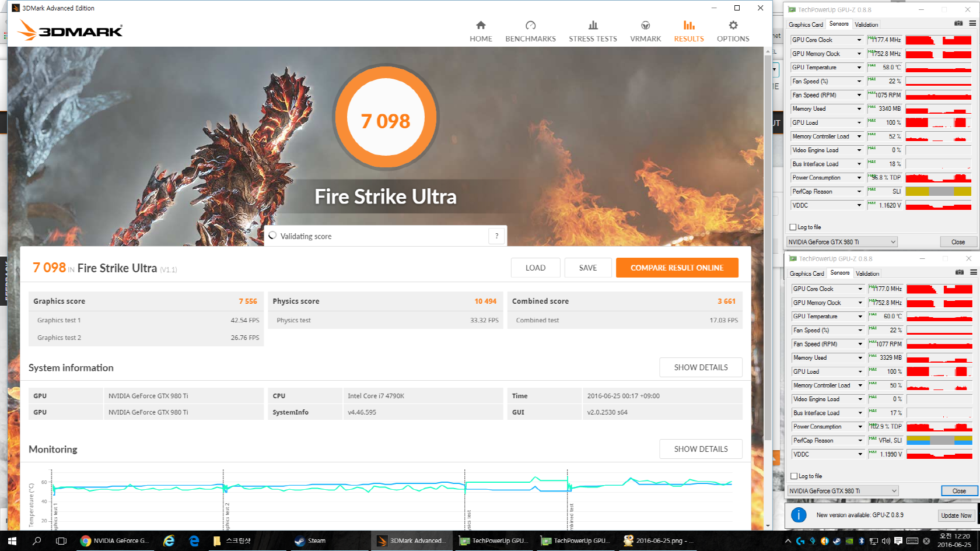
Task: Open the Windows Start menu
Action: pyautogui.click(x=12, y=541)
